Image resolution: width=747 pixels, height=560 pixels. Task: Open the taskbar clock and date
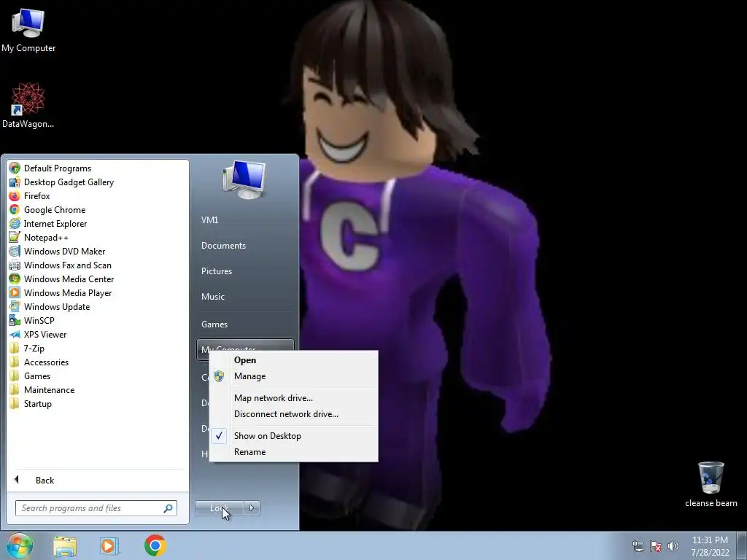pos(710,546)
